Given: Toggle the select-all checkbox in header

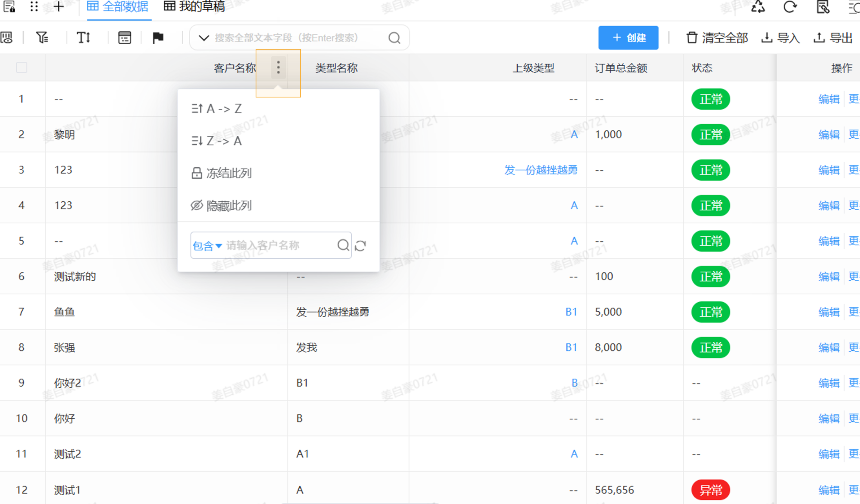Looking at the screenshot, I should coord(22,67).
